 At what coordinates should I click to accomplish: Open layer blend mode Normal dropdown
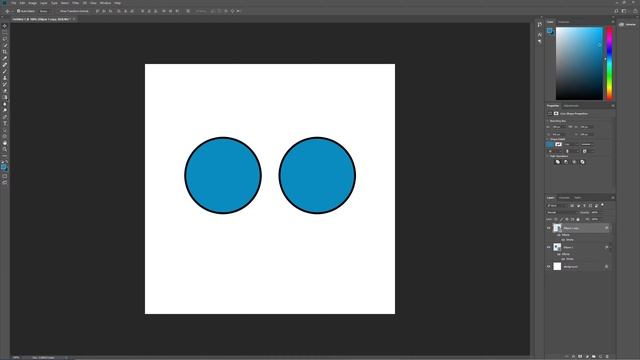pyautogui.click(x=562, y=213)
